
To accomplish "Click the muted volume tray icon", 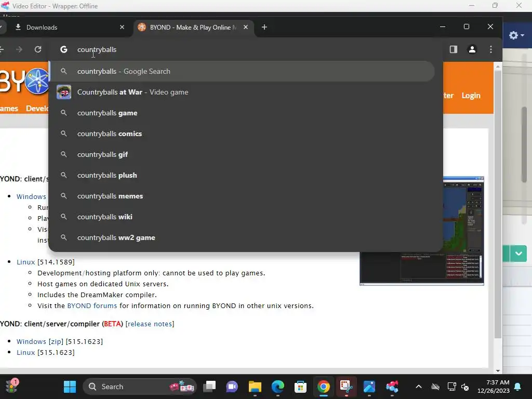I will tap(465, 387).
